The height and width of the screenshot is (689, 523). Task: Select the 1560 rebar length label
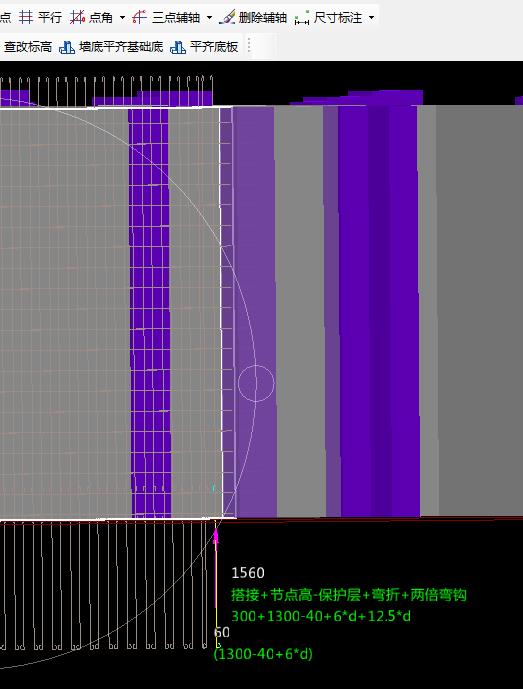[248, 573]
